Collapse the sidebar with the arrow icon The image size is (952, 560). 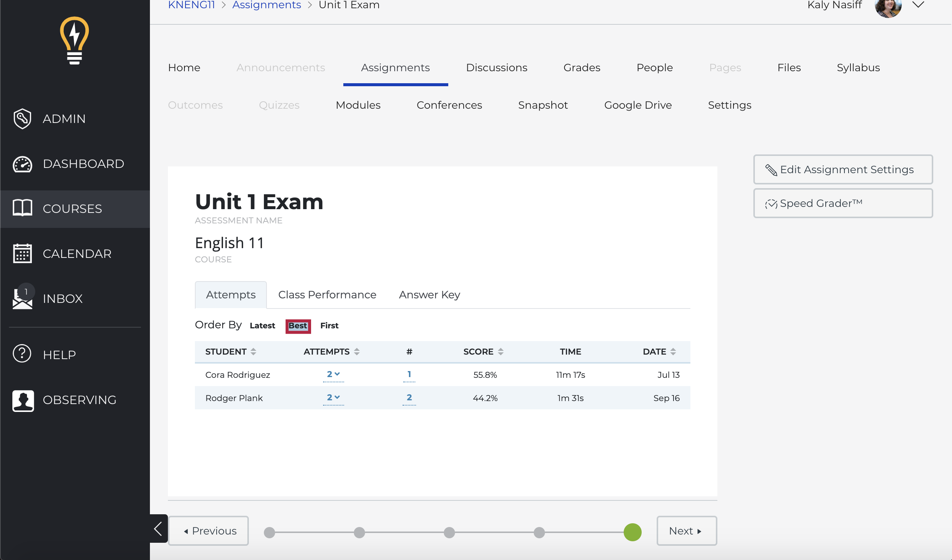pos(158,529)
